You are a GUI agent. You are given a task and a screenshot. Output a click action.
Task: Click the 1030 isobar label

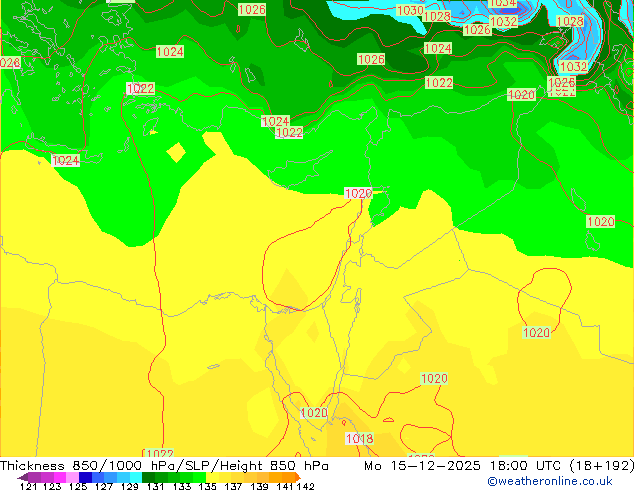click(x=410, y=10)
